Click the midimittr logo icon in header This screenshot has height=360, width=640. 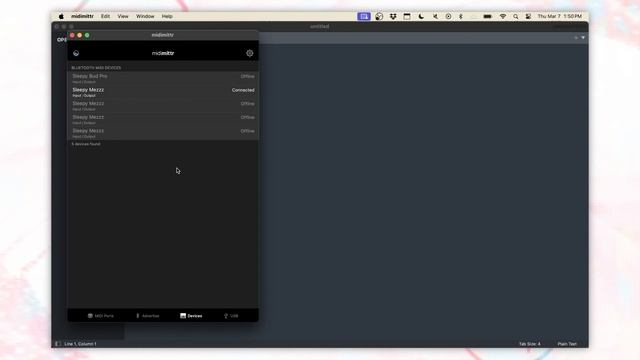[76, 53]
